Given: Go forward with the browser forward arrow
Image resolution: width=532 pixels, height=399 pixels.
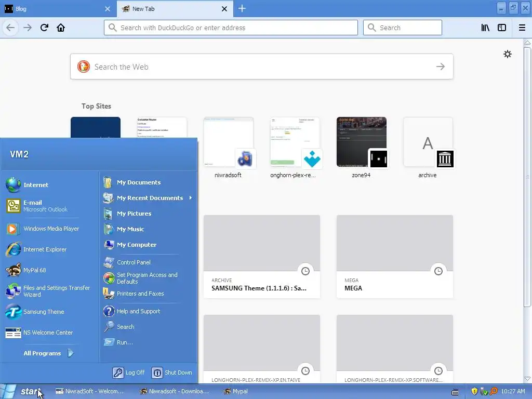Looking at the screenshot, I should point(28,28).
